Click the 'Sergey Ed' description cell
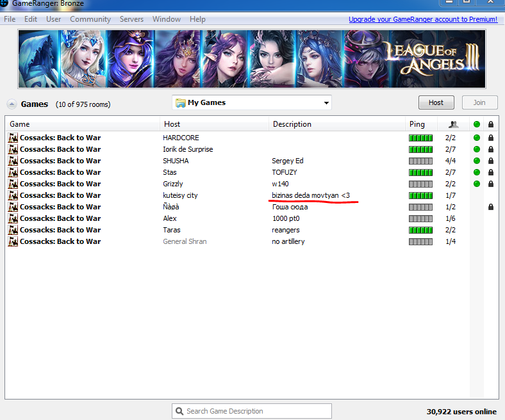505x420 pixels. click(287, 161)
